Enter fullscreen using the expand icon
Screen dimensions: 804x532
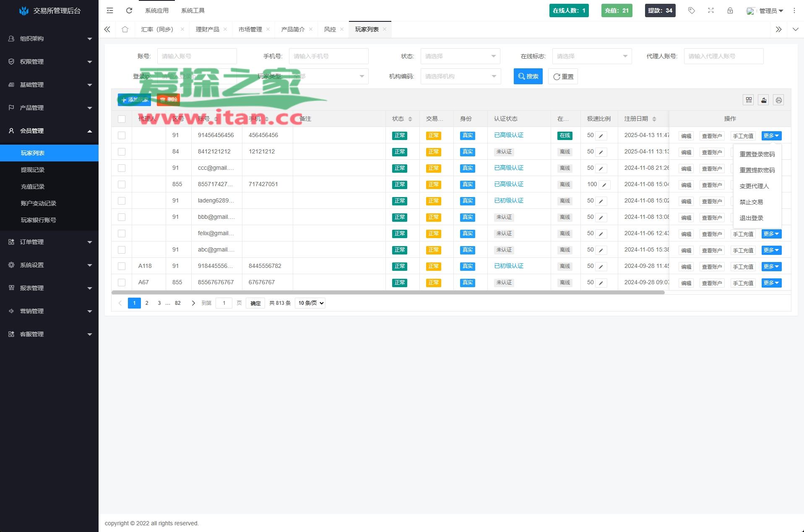(x=711, y=10)
